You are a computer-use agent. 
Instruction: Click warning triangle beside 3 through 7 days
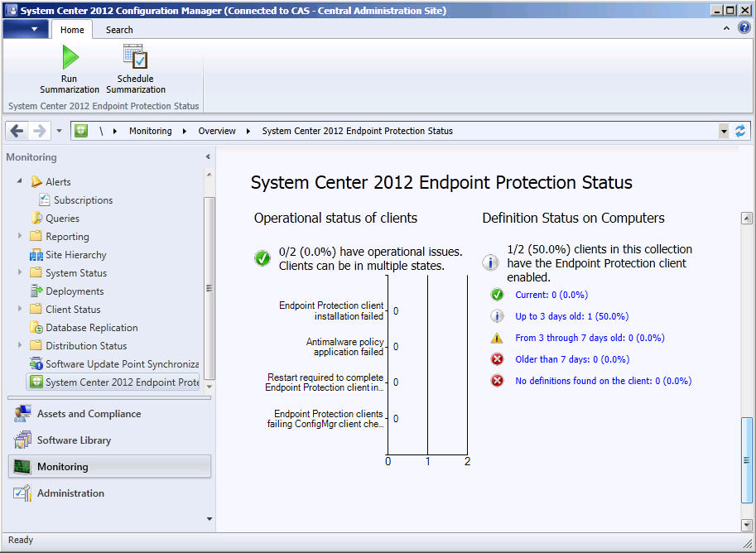coord(497,338)
